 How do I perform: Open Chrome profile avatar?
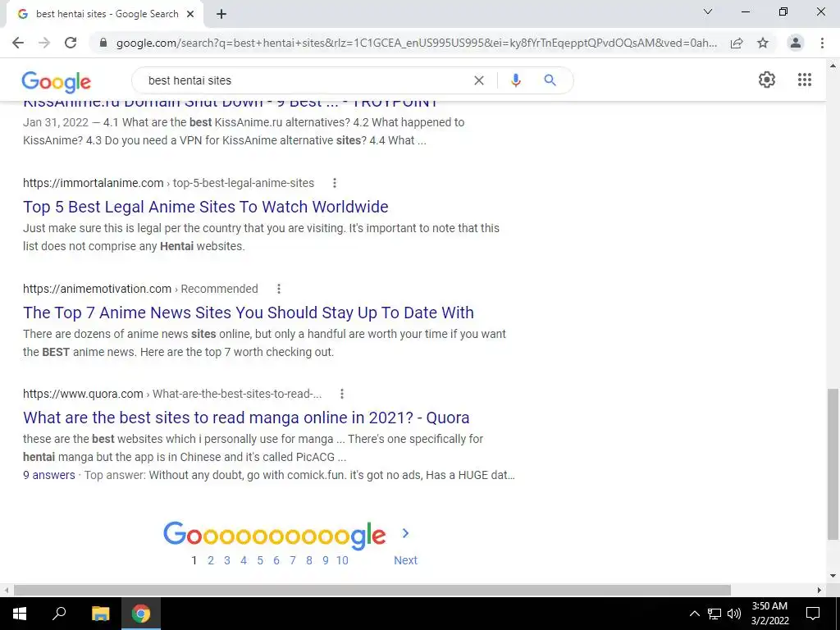coord(796,43)
